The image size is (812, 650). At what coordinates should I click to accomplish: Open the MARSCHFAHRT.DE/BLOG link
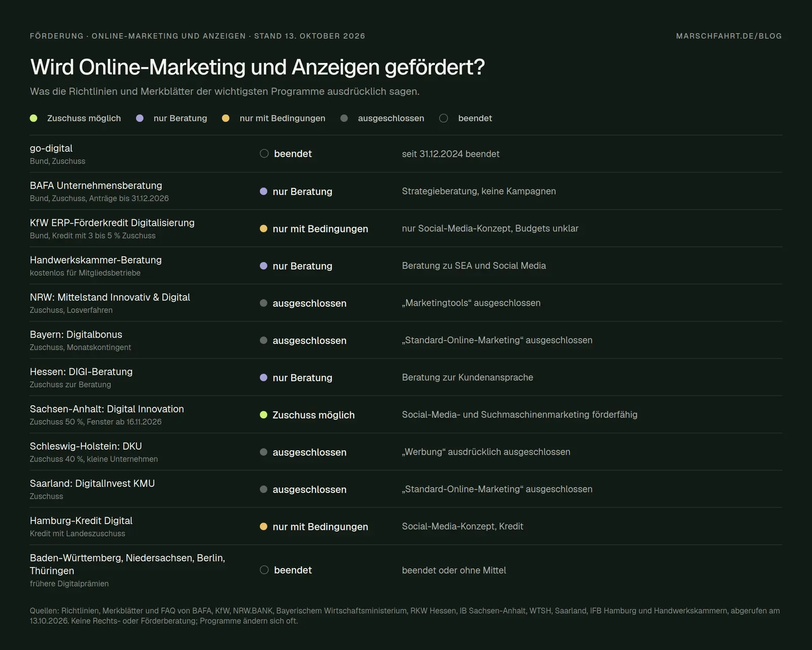(x=729, y=36)
